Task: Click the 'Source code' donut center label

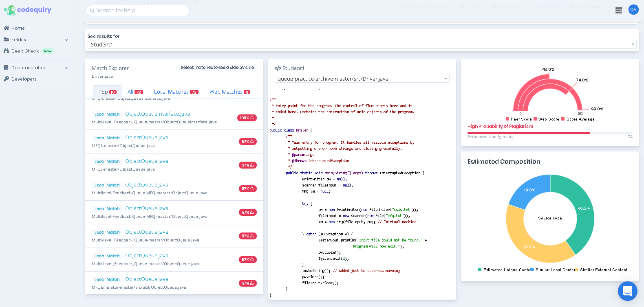Action: click(x=550, y=218)
